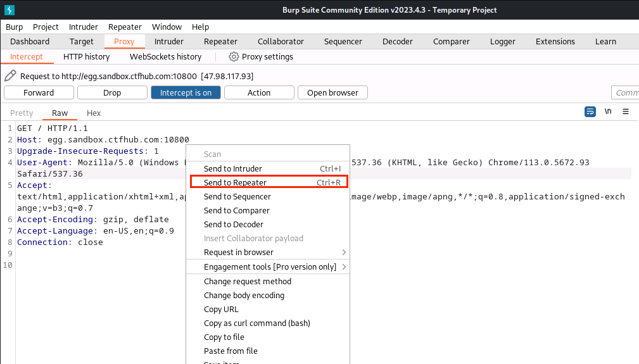Click the pencil edit target icon
The image size is (639, 364).
[10, 76]
